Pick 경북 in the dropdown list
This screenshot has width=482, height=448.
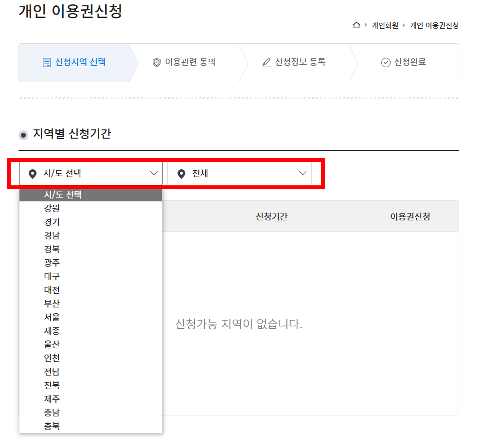point(90,249)
